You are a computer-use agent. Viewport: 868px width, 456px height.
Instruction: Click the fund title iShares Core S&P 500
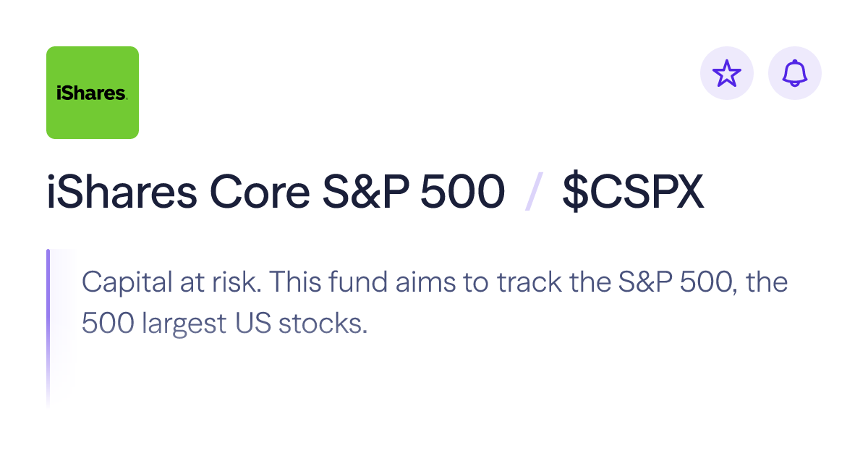point(275,190)
